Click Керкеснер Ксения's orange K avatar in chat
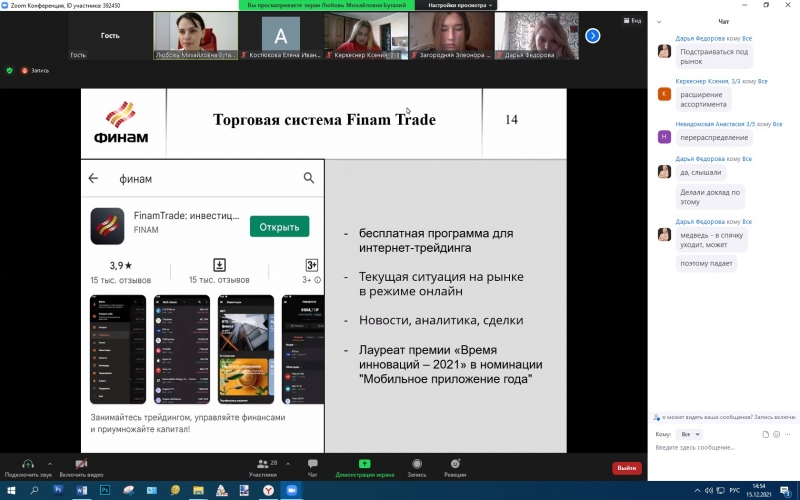This screenshot has width=800, height=500. pos(664,94)
